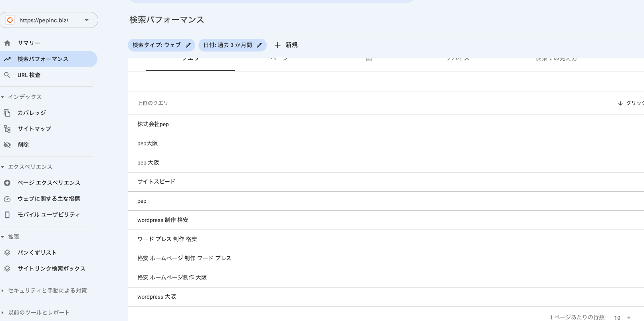Switch to the デバイス tab
The width and height of the screenshot is (644, 321).
tap(458, 64)
